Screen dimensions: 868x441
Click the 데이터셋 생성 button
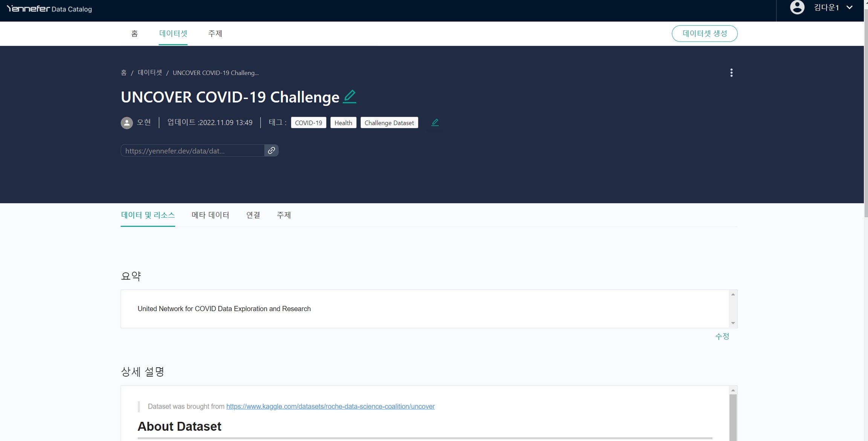coord(704,34)
